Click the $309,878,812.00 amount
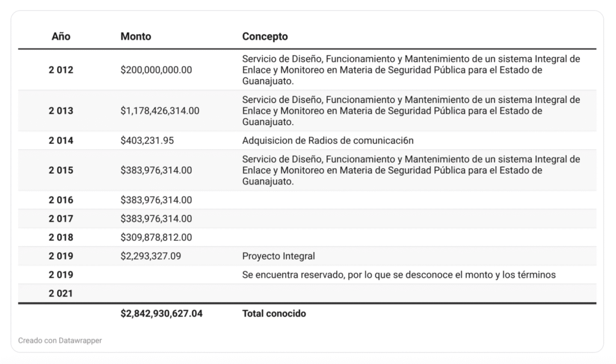This screenshot has width=616, height=364. click(x=156, y=237)
